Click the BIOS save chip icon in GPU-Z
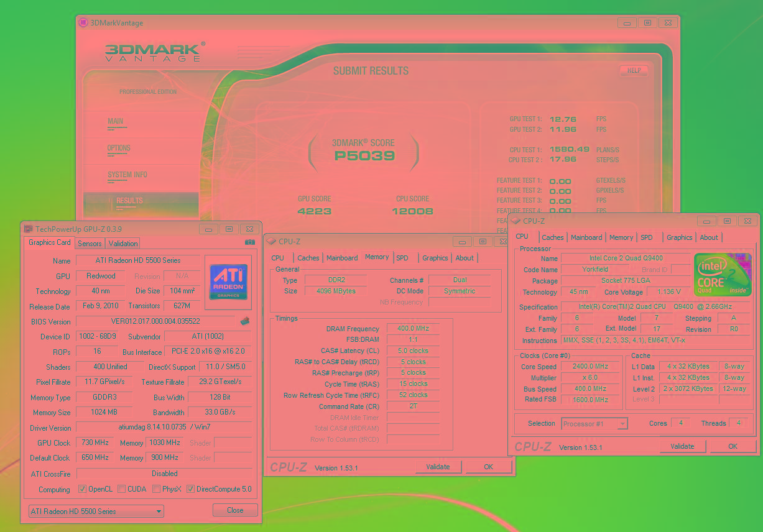Screen dimensions: 763x532 246,321
